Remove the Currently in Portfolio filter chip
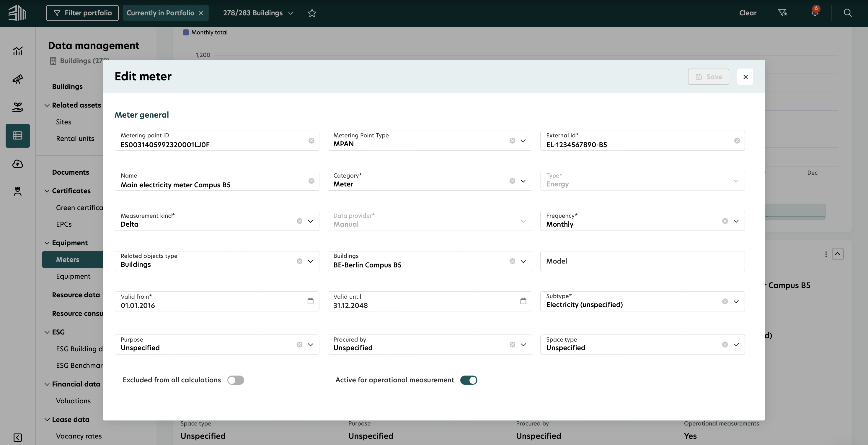Viewport: 868px width, 445px height. pos(201,13)
